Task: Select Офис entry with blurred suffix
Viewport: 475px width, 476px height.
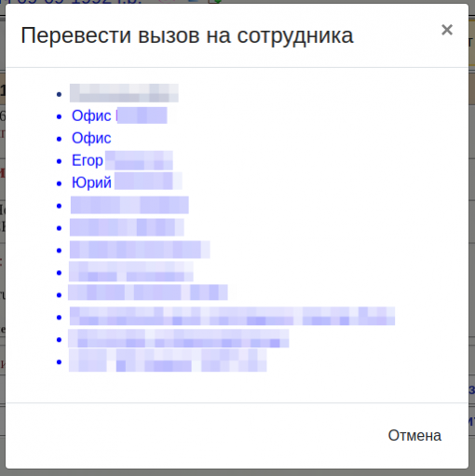Action: 119,116
